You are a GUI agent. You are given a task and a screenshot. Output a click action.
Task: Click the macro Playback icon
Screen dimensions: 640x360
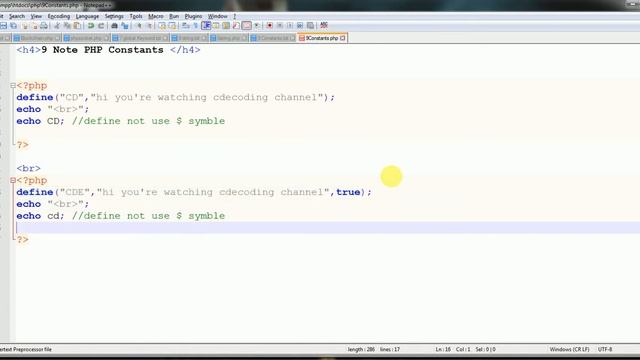[x=289, y=26]
